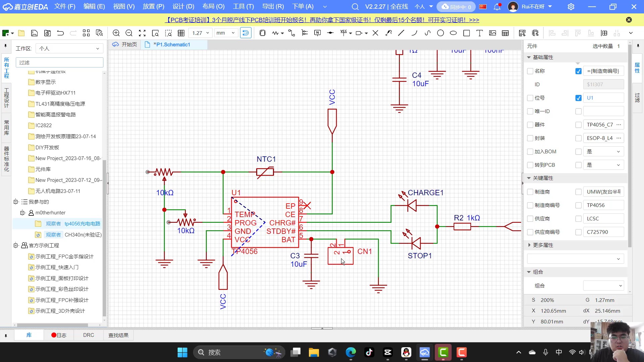Open the 组合 dropdown
The width and height of the screenshot is (644, 362).
pos(603,286)
